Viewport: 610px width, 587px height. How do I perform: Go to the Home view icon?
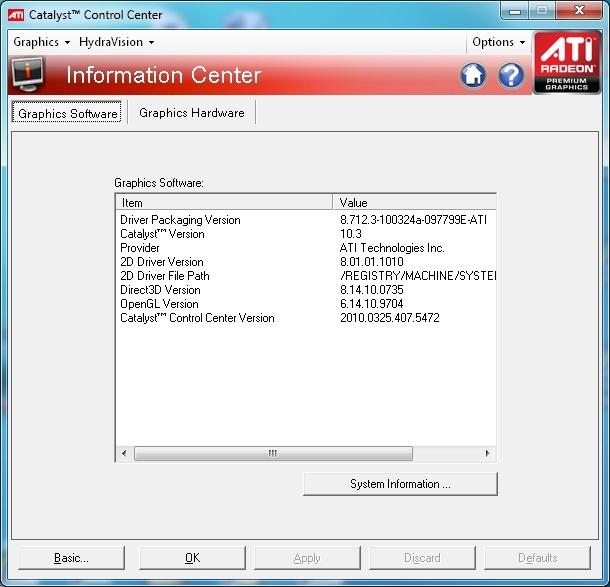tap(473, 75)
